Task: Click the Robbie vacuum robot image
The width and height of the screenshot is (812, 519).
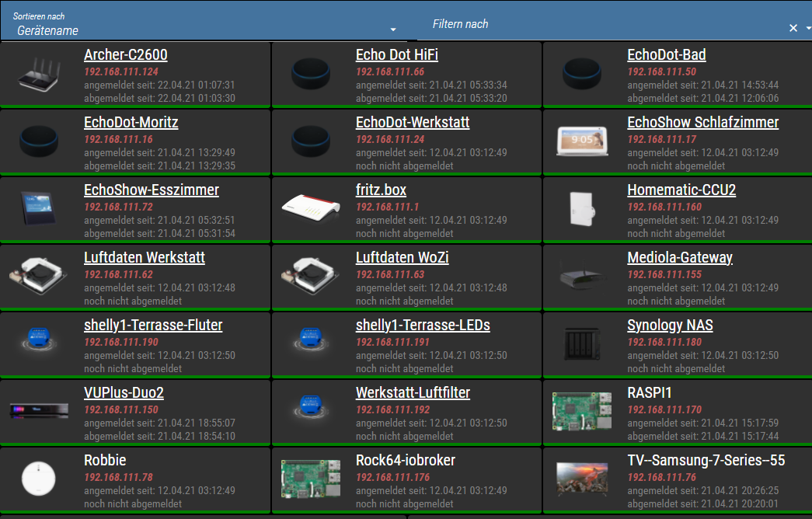Action: [39, 479]
